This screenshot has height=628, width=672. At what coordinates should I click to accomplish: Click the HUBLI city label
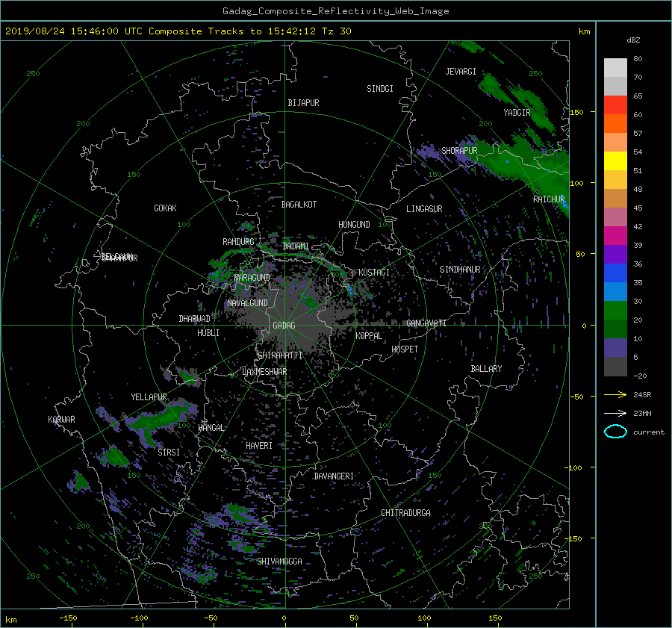pos(208,332)
